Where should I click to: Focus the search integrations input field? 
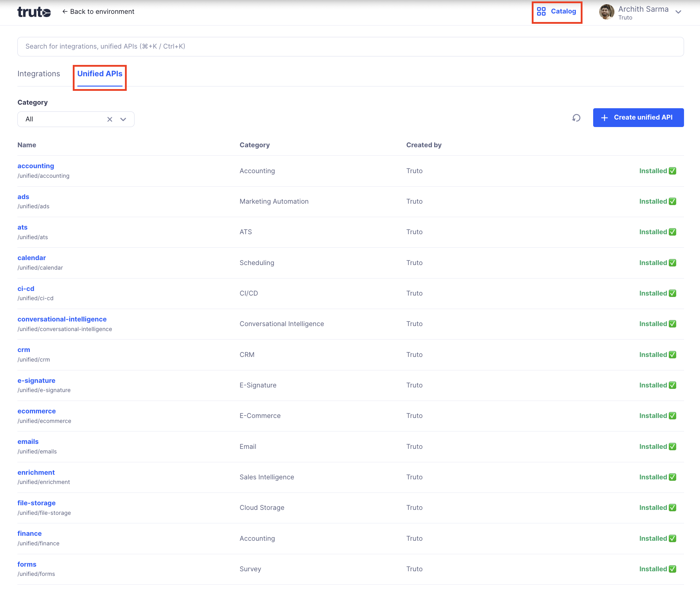coord(351,46)
